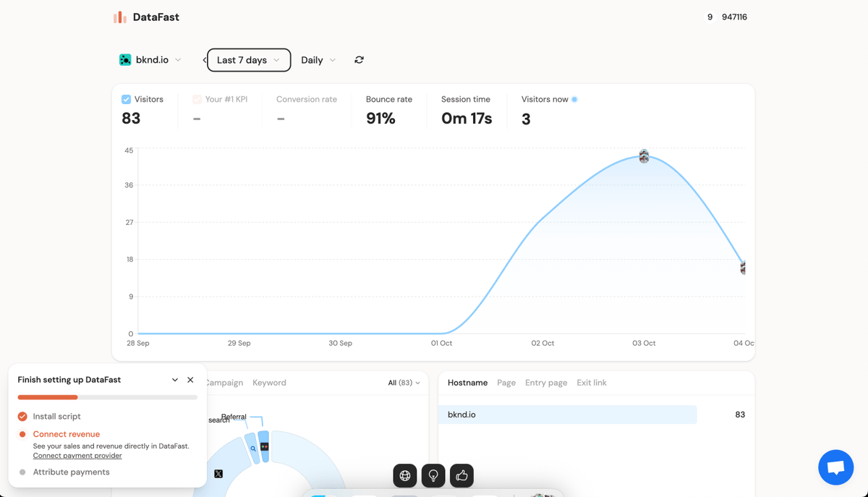Viewport: 868px width, 497px height.
Task: Click the globe icon button
Action: 405,475
